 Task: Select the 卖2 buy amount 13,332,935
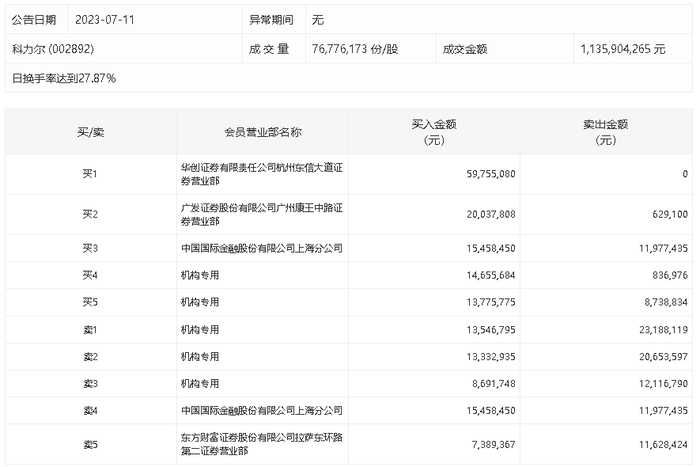(x=491, y=357)
